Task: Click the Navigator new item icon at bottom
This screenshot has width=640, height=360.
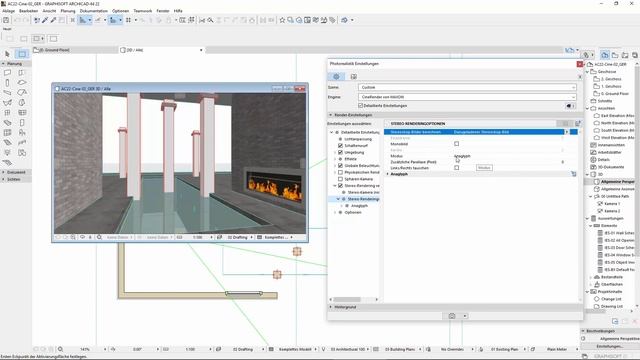Action: pyautogui.click(x=615, y=322)
